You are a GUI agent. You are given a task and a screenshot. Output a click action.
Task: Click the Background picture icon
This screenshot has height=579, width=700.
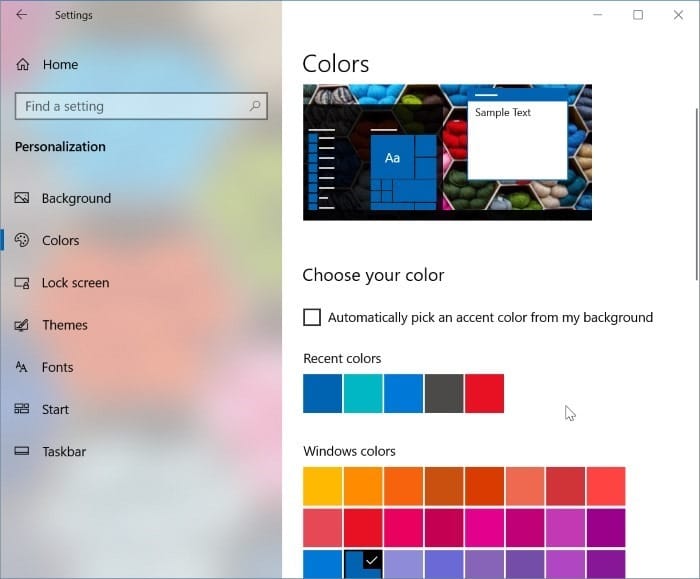pyautogui.click(x=22, y=198)
